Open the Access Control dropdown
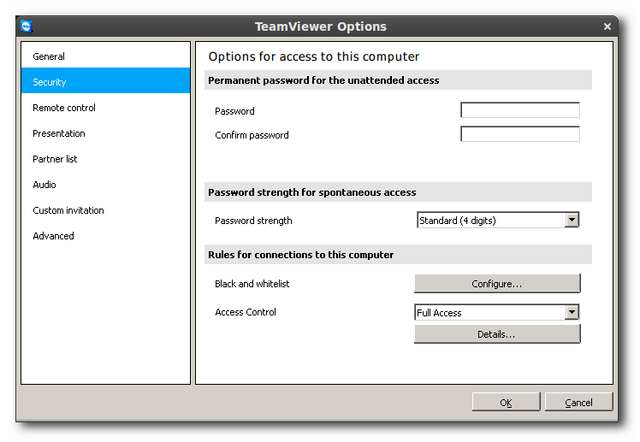This screenshot has height=442, width=640. 490,312
